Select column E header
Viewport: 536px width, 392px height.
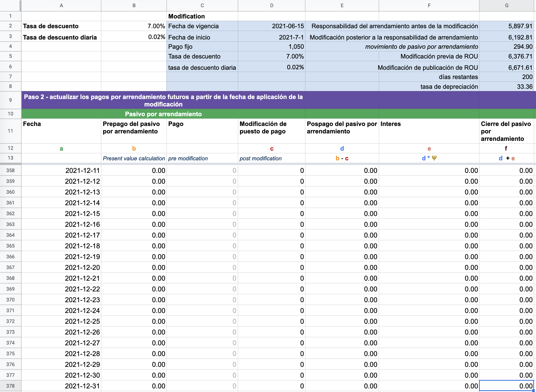pos(342,5)
